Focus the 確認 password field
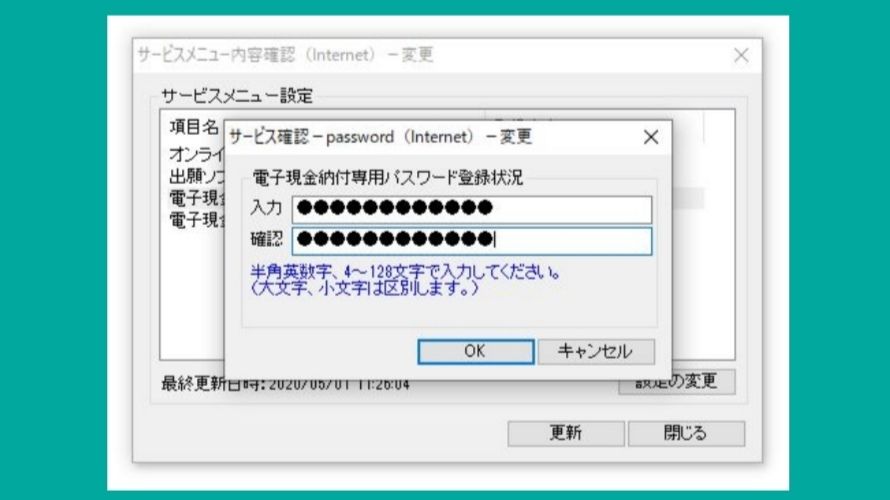 point(472,241)
